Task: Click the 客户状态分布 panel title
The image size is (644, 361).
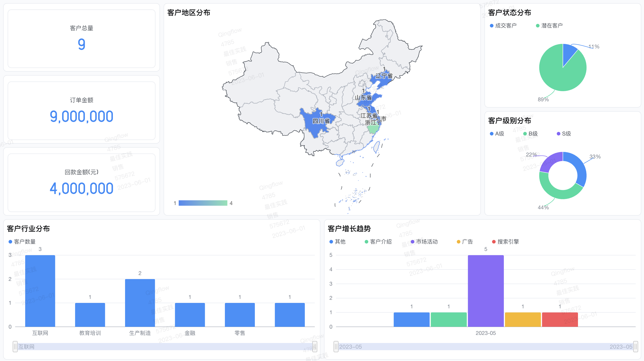Action: tap(509, 12)
